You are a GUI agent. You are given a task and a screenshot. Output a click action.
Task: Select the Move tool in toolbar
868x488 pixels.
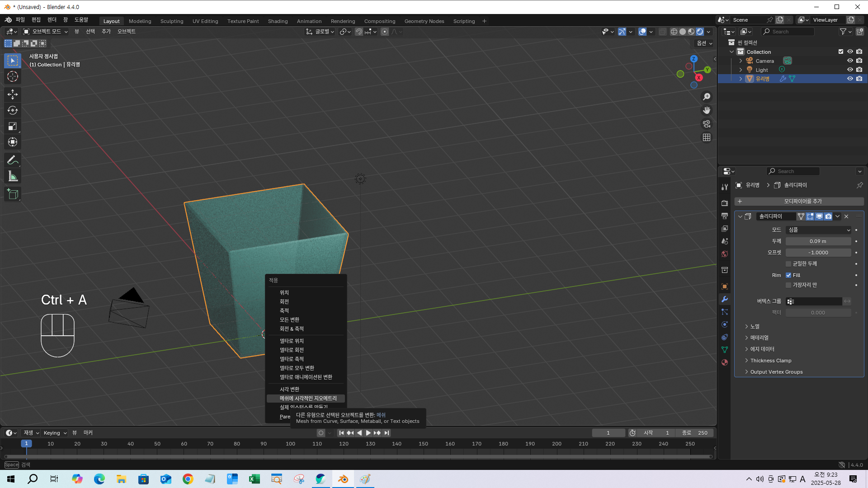13,94
